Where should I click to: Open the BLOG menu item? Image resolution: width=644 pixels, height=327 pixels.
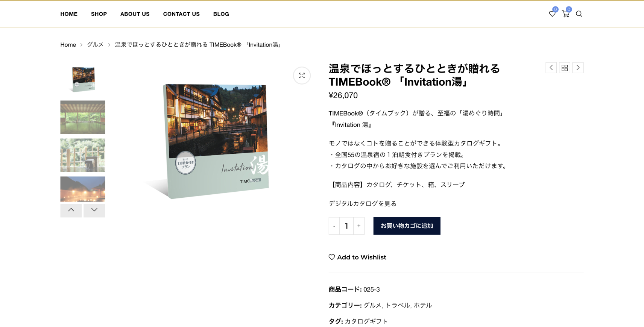pos(221,14)
